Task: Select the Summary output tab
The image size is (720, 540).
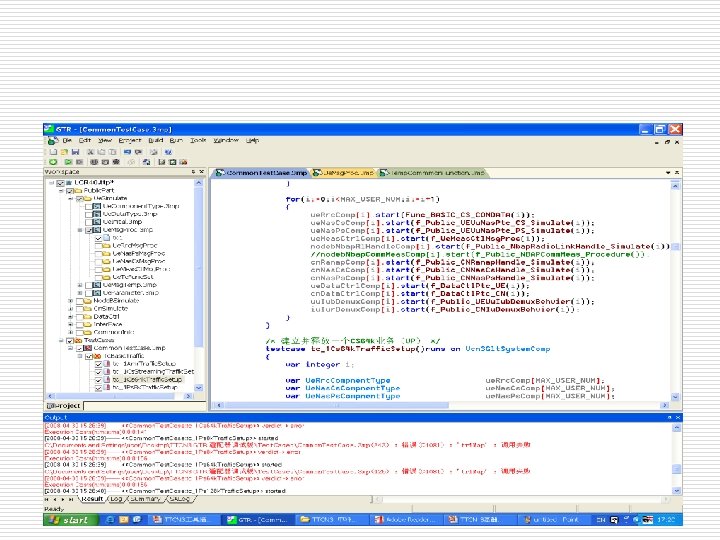Action: (146, 499)
